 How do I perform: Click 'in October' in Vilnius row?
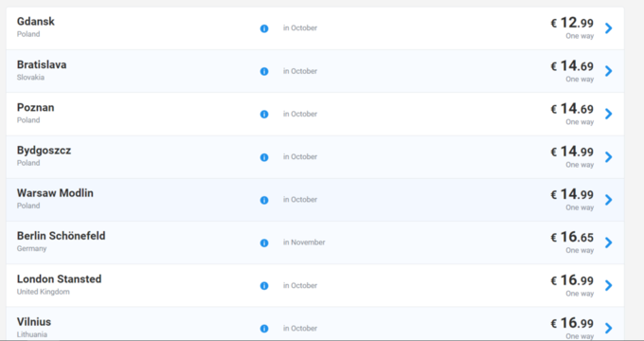click(300, 328)
